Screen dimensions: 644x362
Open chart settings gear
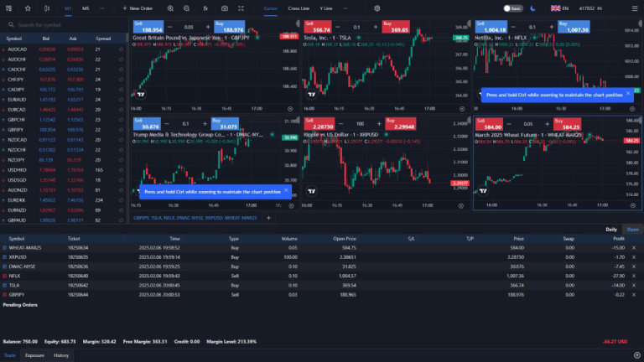coord(377,8)
